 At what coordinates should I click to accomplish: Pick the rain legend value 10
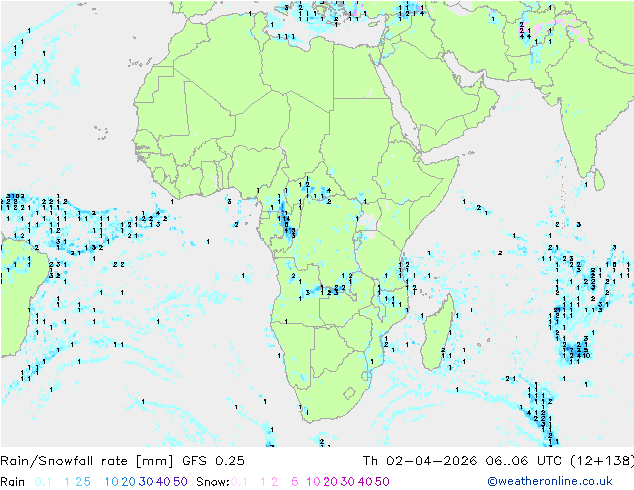coord(112,482)
